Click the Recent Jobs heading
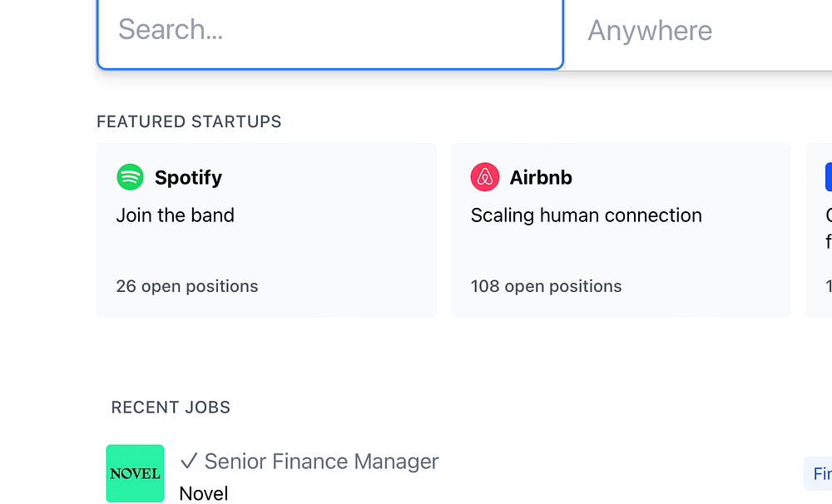832x504 pixels. pyautogui.click(x=171, y=408)
